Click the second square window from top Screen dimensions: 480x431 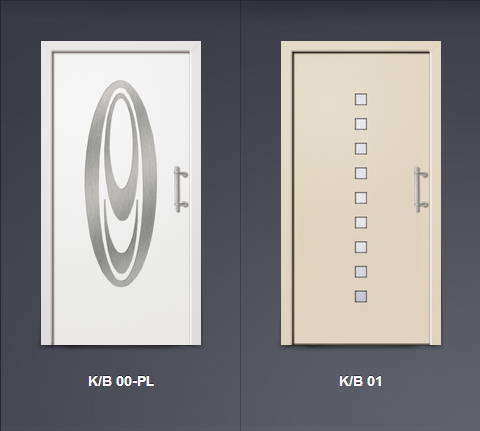361,124
